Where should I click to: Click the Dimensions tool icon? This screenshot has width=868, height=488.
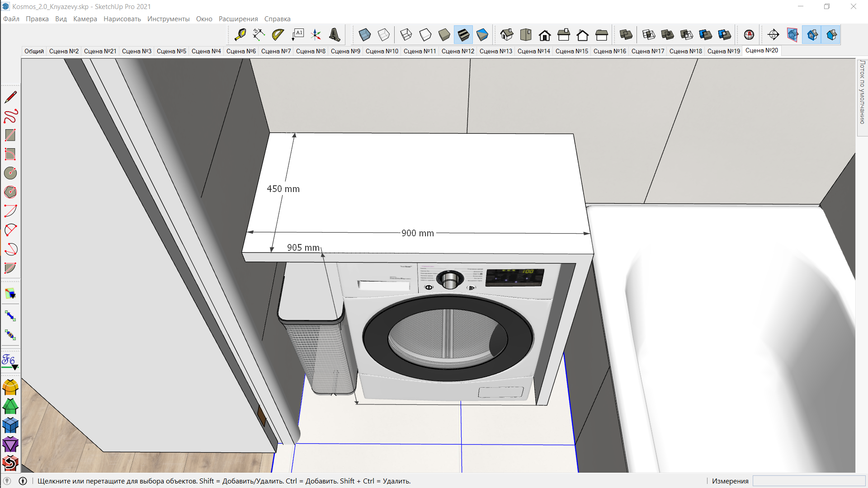(259, 35)
